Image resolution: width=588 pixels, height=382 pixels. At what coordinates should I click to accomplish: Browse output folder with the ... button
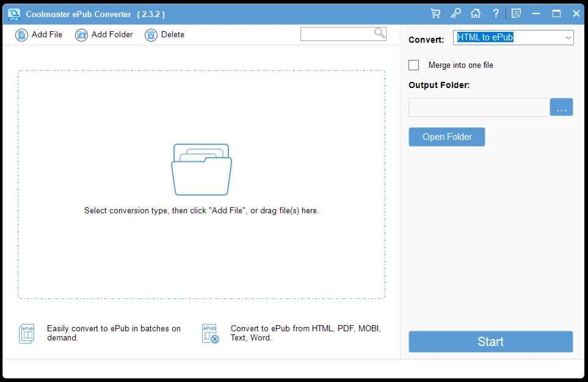click(x=561, y=107)
